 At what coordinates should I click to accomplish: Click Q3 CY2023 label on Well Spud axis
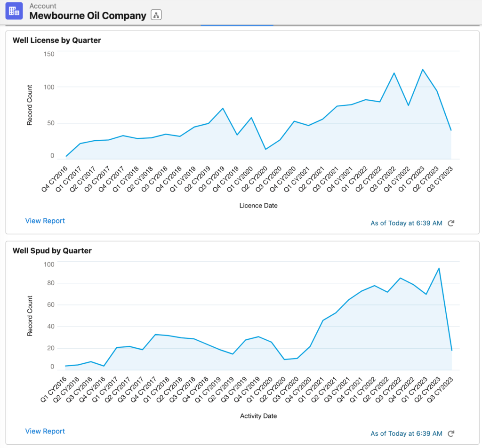point(440,389)
